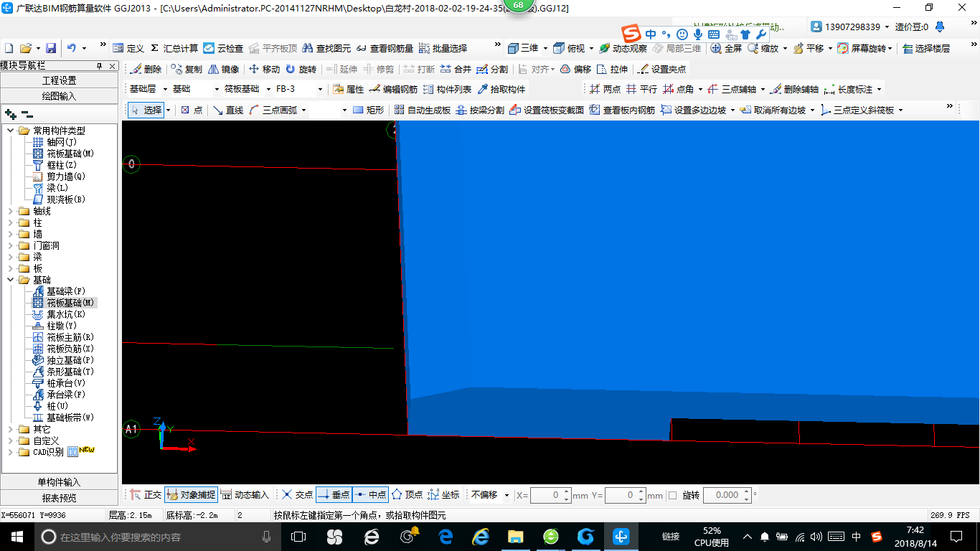Collapse the 常用构件类型 tree node
The image size is (980, 551).
click(x=11, y=131)
